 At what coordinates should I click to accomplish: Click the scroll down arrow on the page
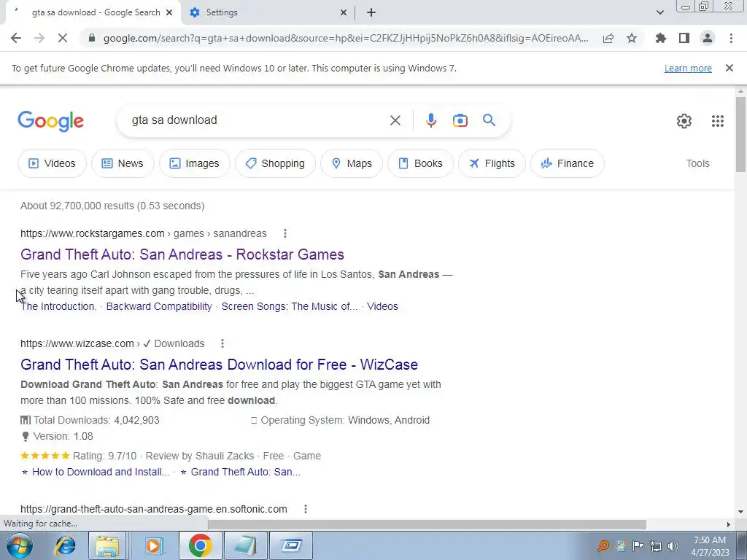pos(740,512)
